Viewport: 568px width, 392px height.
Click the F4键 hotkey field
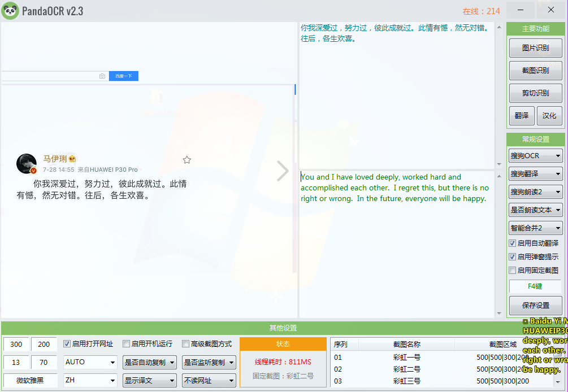[x=535, y=286]
